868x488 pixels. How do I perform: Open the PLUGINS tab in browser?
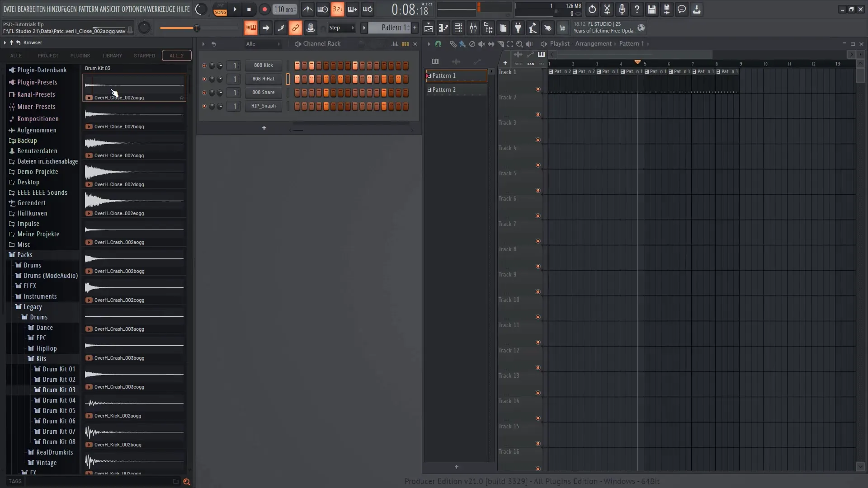tap(80, 56)
